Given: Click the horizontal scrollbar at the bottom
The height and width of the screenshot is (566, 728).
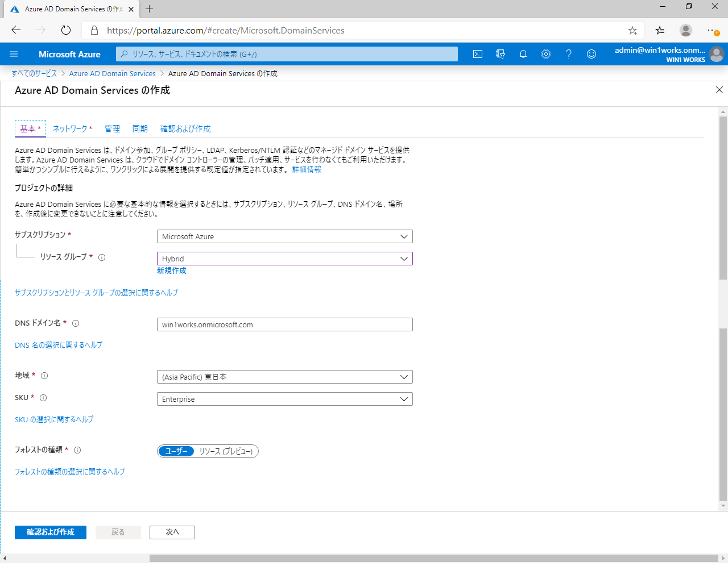Looking at the screenshot, I should point(433,559).
